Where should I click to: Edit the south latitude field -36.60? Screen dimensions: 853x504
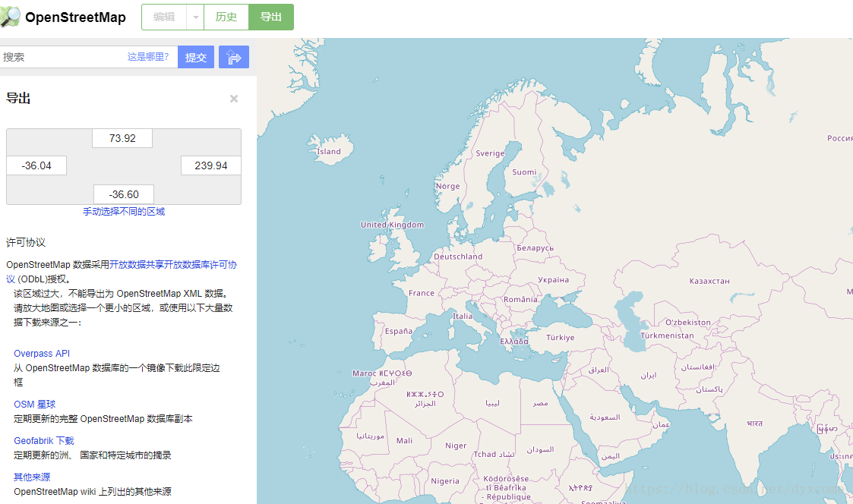[x=124, y=194]
